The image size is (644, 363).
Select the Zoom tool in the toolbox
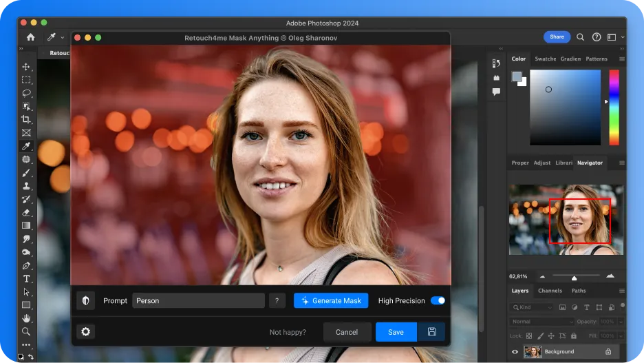pyautogui.click(x=26, y=331)
